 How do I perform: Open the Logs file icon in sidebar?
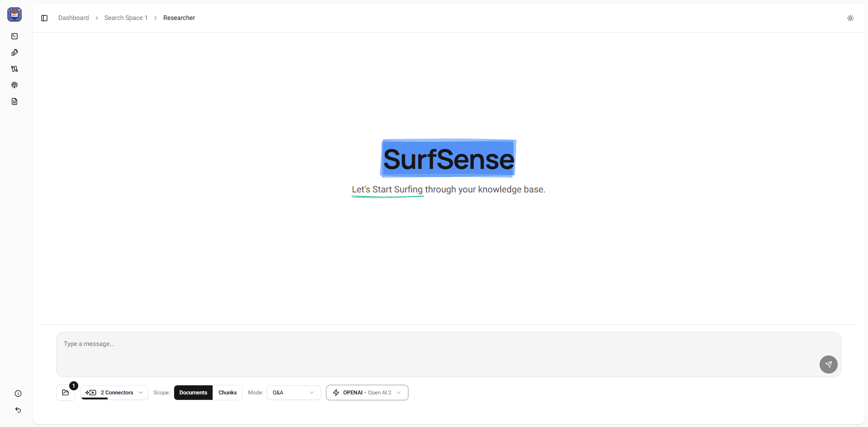pyautogui.click(x=14, y=101)
